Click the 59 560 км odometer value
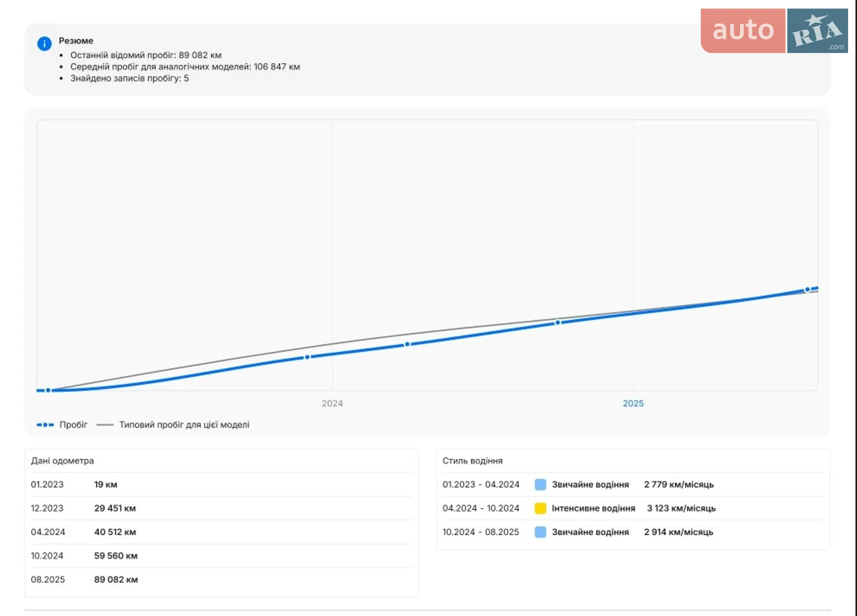857x616 pixels. point(116,555)
